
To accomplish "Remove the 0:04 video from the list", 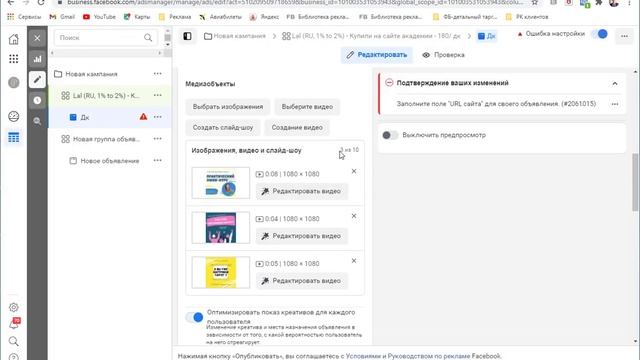I will [x=354, y=216].
